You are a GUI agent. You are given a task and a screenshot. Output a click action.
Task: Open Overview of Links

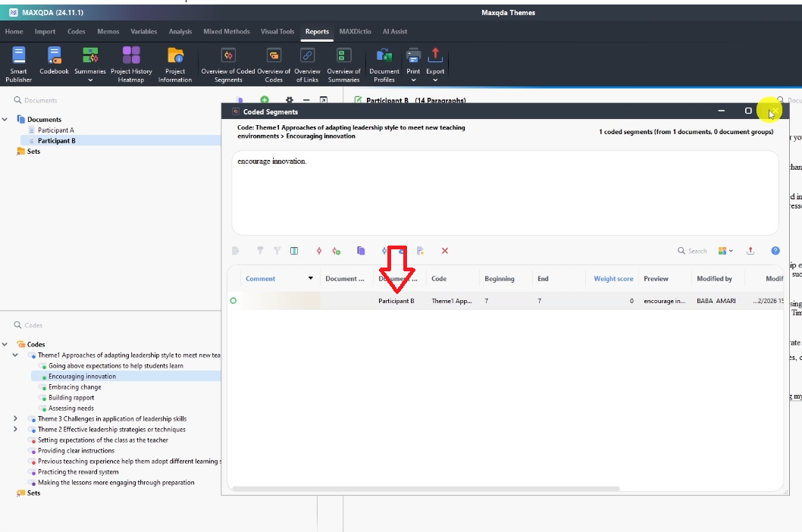pos(307,64)
